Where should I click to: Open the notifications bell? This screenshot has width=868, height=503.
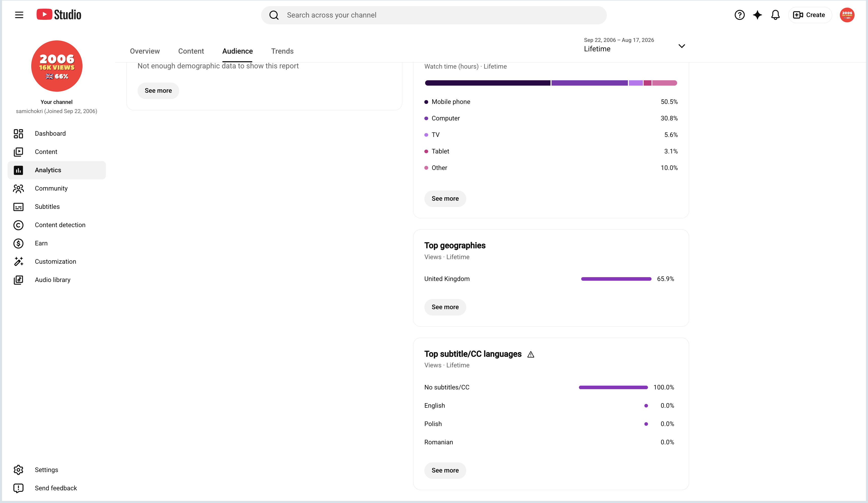775,15
